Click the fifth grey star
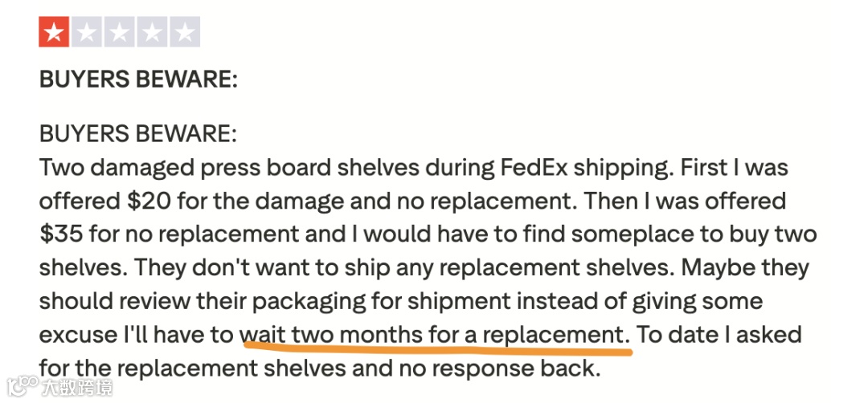The width and height of the screenshot is (868, 403). [185, 32]
